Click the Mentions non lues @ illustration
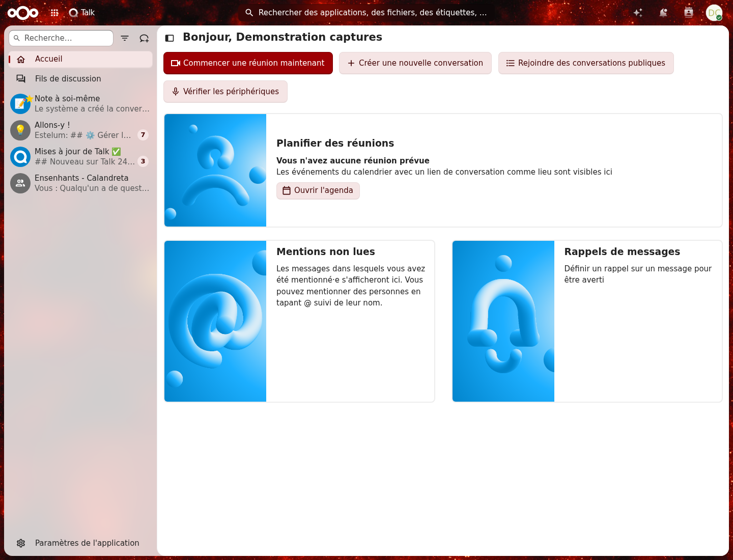 (x=215, y=321)
